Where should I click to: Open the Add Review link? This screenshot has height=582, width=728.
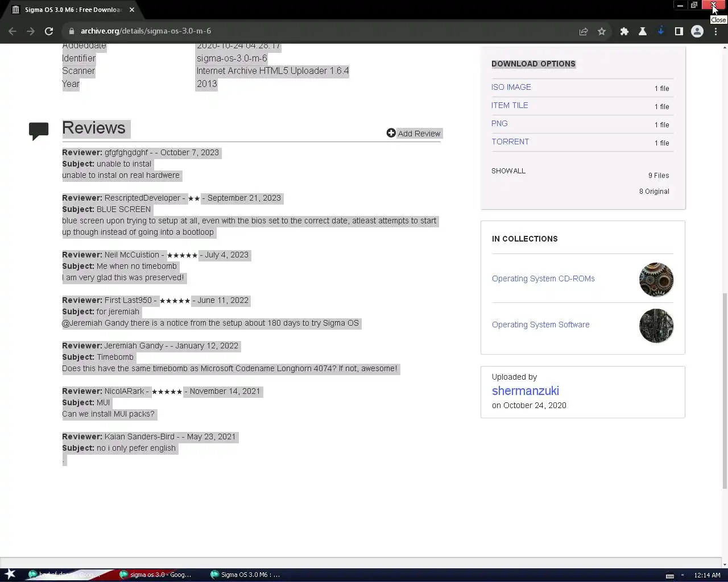(x=419, y=134)
